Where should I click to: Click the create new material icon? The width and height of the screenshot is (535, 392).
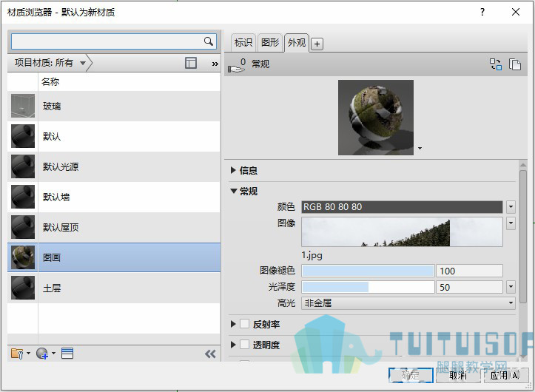[x=42, y=353]
